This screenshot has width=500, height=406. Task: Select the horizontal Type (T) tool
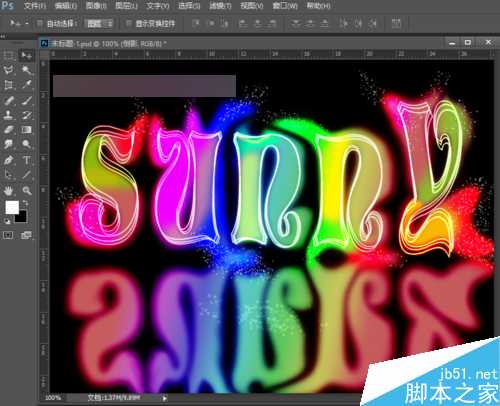[x=26, y=160]
